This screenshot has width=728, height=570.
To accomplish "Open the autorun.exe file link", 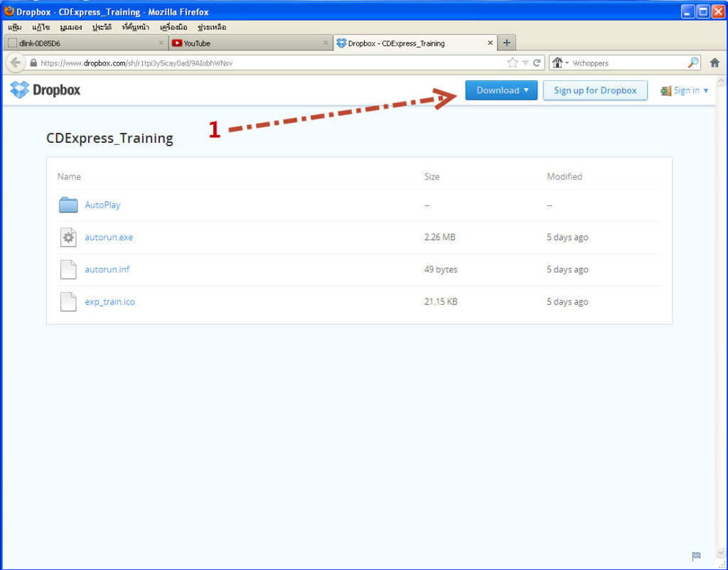I will (109, 237).
